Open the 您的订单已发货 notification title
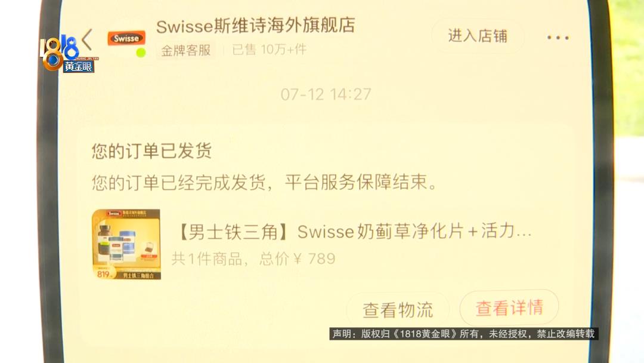The image size is (644, 363). click(x=151, y=150)
